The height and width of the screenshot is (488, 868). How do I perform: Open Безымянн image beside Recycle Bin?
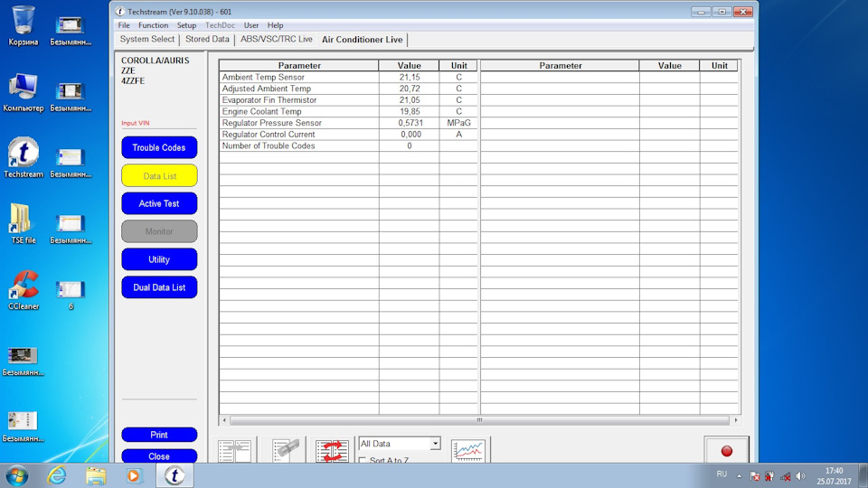(71, 31)
